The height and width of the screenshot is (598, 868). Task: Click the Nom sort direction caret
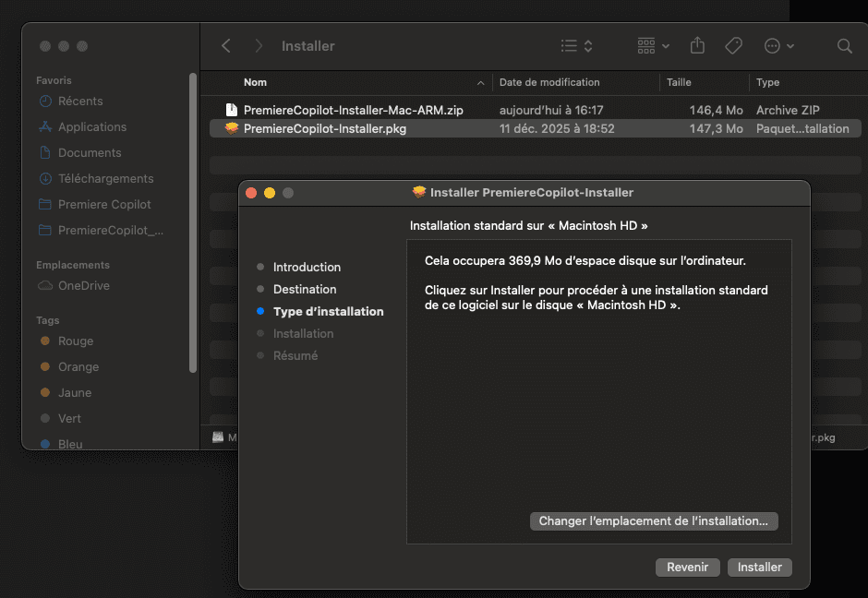point(480,83)
